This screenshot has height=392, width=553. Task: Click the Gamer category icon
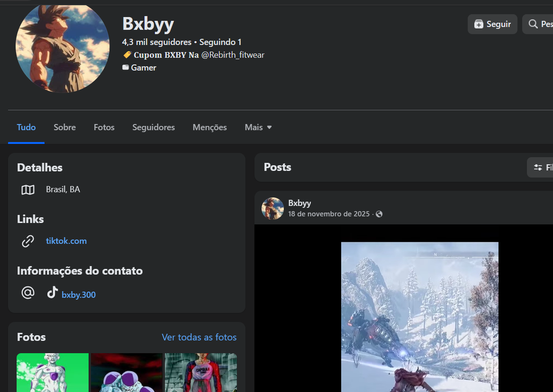126,67
